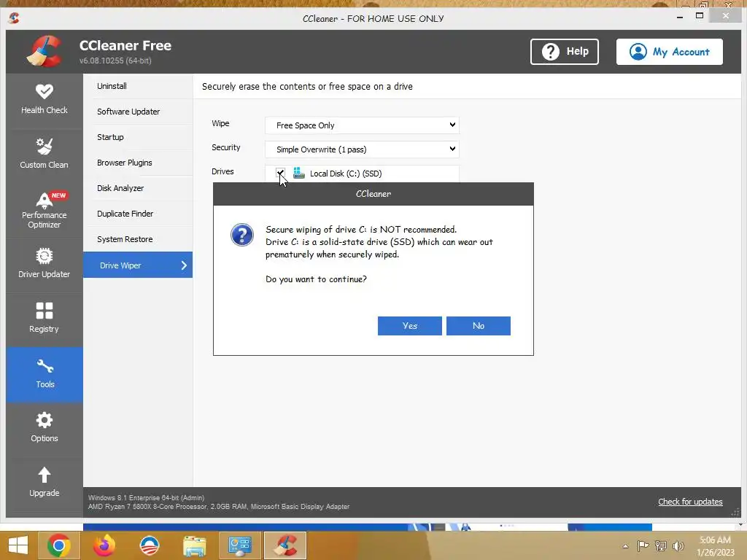This screenshot has height=560, width=747.
Task: Uncheck Local Disk (C:) checkbox
Action: click(x=280, y=173)
